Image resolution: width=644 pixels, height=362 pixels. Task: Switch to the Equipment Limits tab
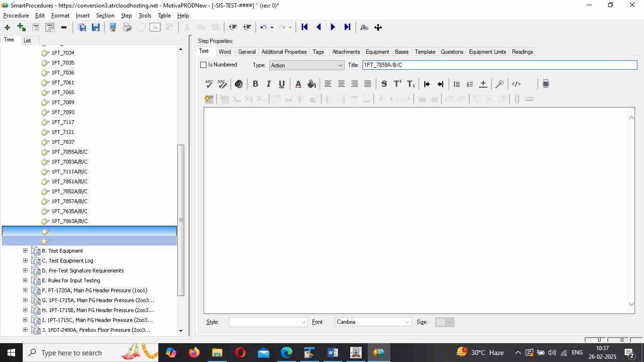tap(487, 52)
